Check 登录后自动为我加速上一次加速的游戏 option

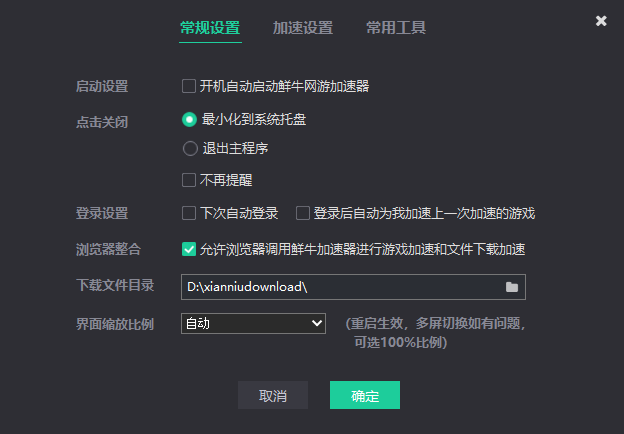[302, 213]
